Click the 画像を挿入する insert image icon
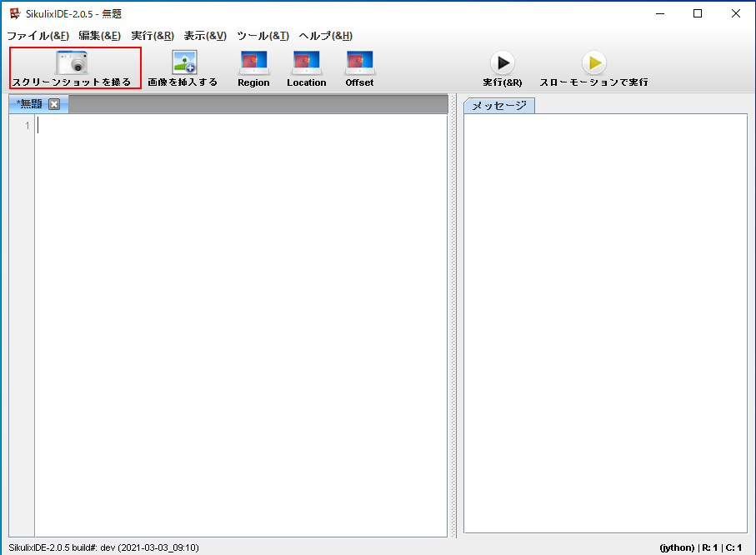This screenshot has width=756, height=555. [183, 63]
